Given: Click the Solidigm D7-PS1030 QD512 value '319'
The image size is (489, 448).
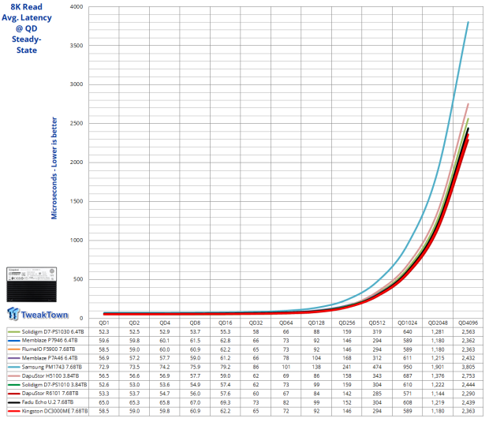Looking at the screenshot, I should (377, 332).
